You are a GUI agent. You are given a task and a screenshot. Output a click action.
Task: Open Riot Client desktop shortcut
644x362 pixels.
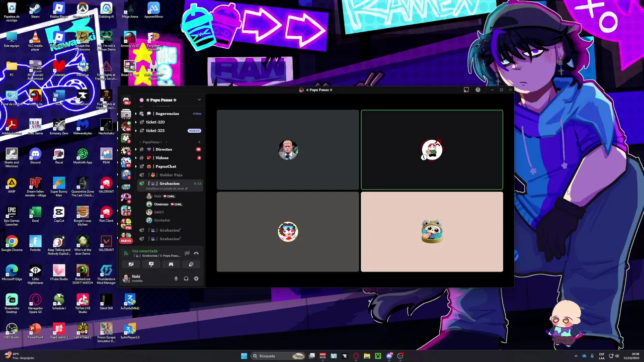(106, 214)
